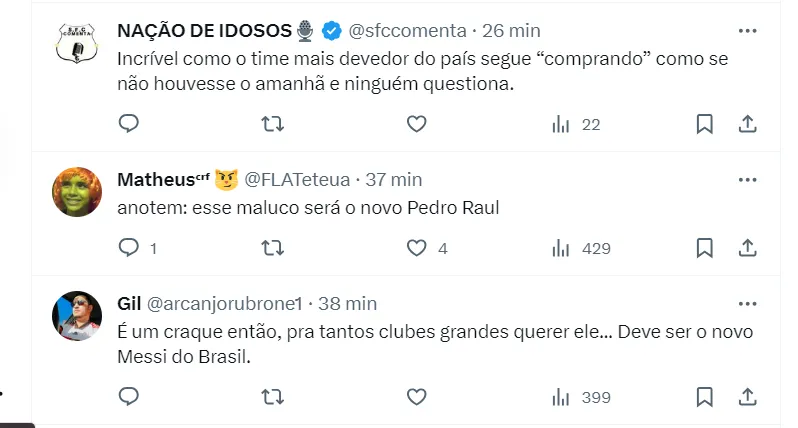View analytics showing 399 views

[x=581, y=397]
